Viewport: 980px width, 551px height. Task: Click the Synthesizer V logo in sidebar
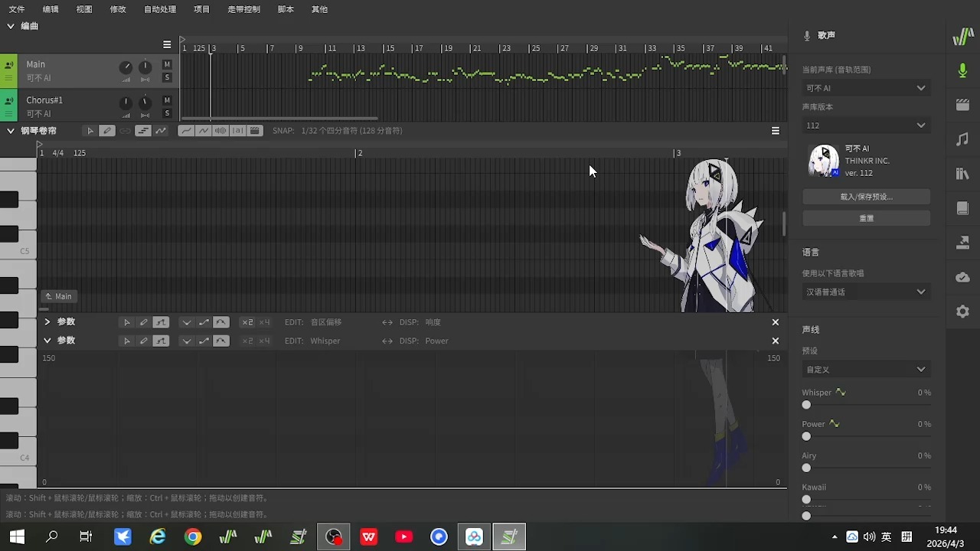pos(962,37)
